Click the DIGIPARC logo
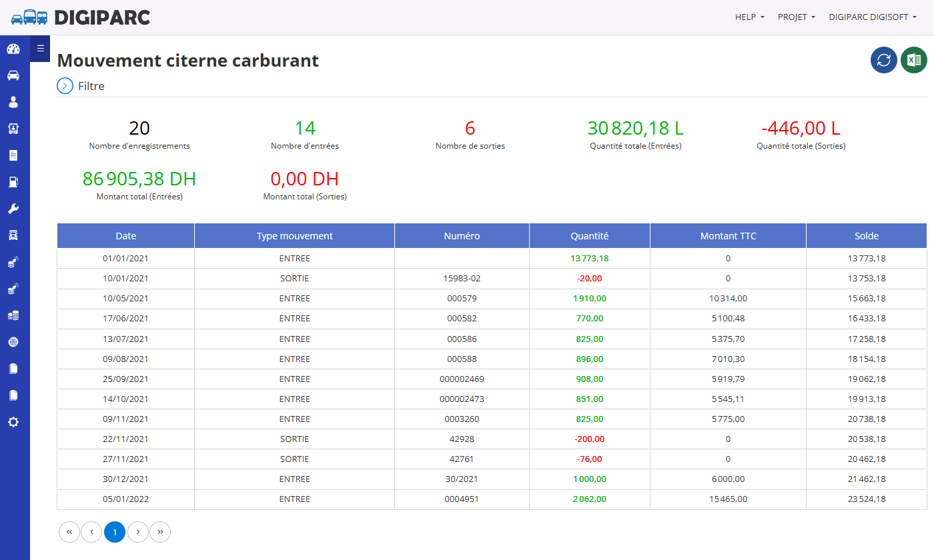The image size is (934, 560). (x=81, y=17)
